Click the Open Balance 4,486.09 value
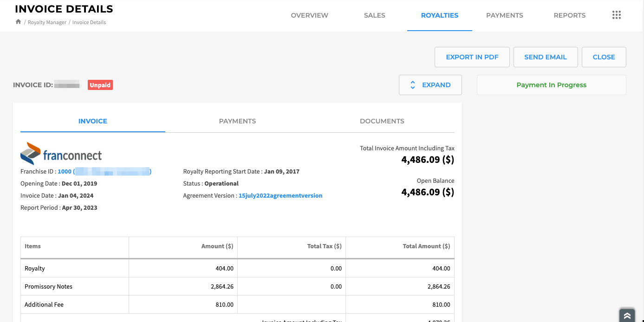Image resolution: width=644 pixels, height=322 pixels. 428,192
